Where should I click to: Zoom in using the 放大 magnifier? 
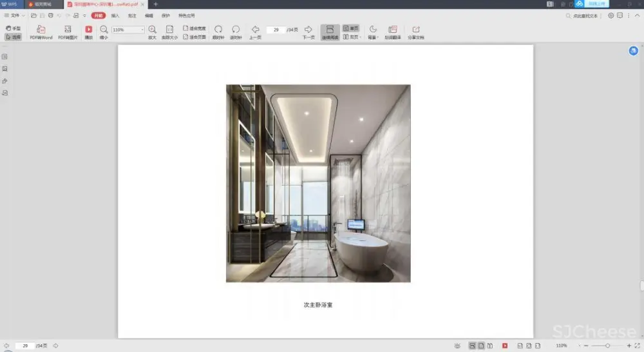coord(153,32)
